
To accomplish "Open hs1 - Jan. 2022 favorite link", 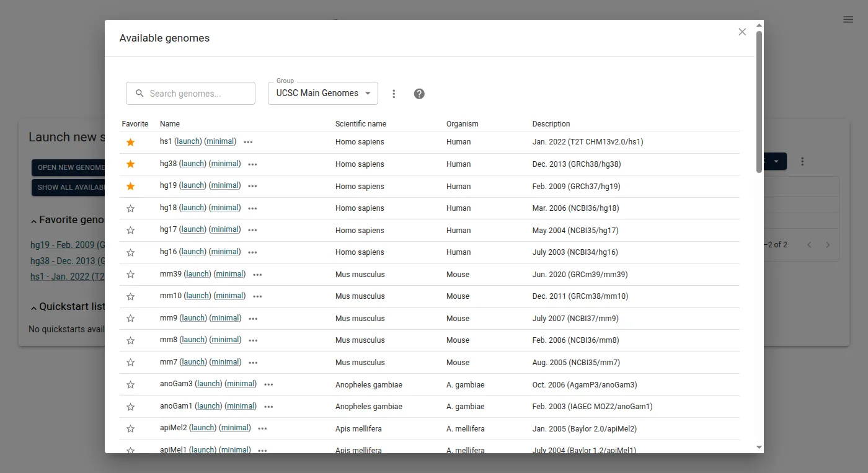I will (x=67, y=276).
